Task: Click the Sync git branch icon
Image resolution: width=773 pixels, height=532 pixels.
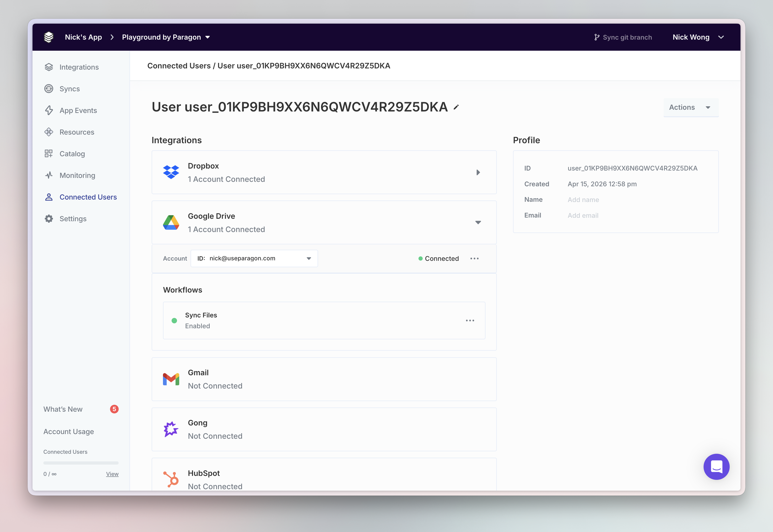Action: (x=597, y=37)
